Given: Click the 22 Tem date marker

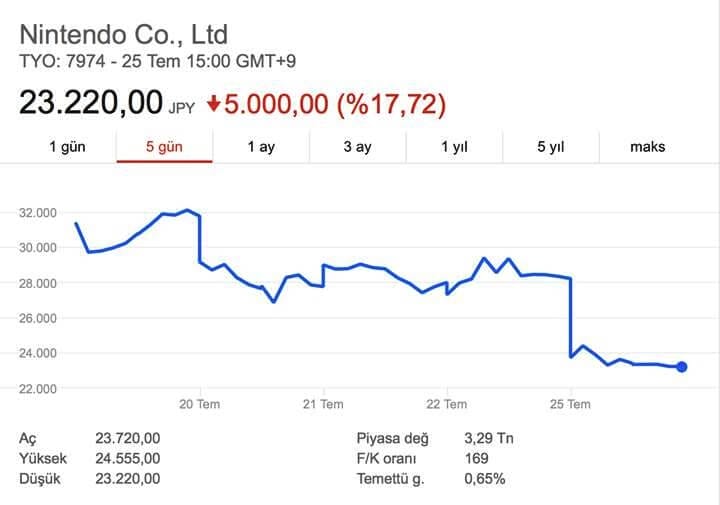Looking at the screenshot, I should 446,404.
